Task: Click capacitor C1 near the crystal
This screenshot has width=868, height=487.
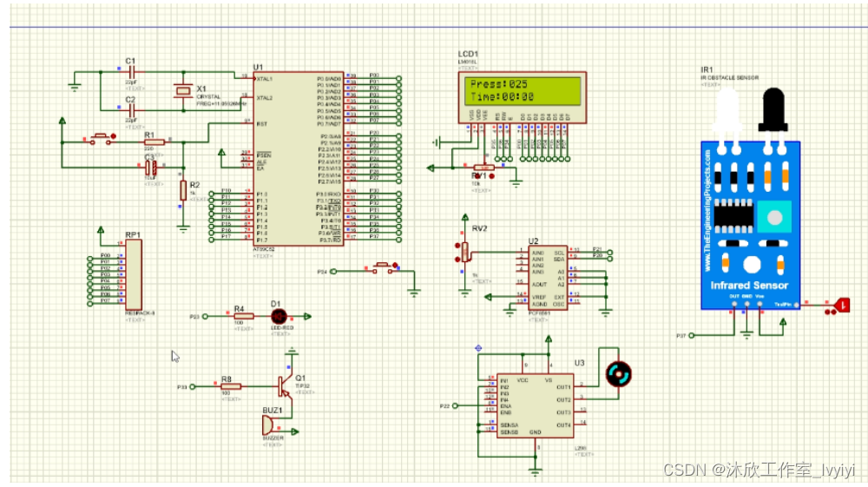Action: (131, 72)
